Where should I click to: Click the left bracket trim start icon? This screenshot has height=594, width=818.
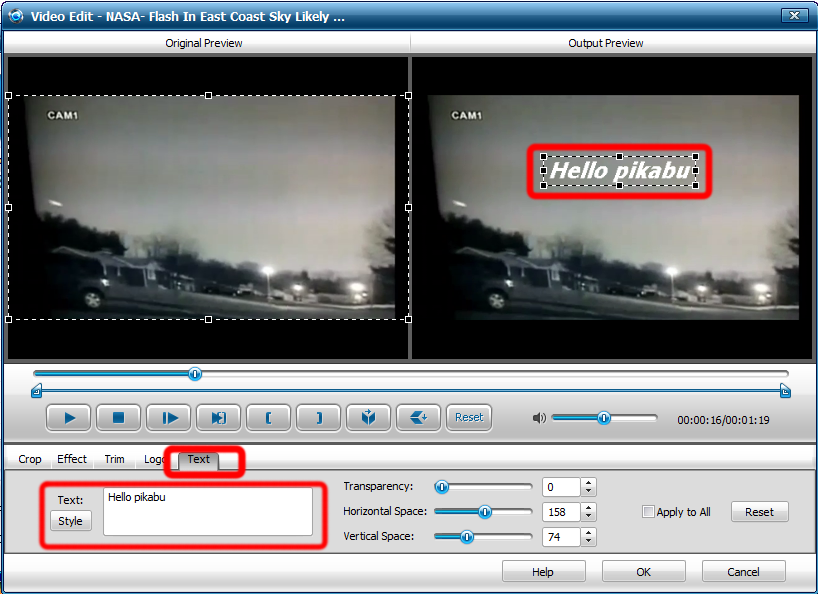click(x=268, y=418)
